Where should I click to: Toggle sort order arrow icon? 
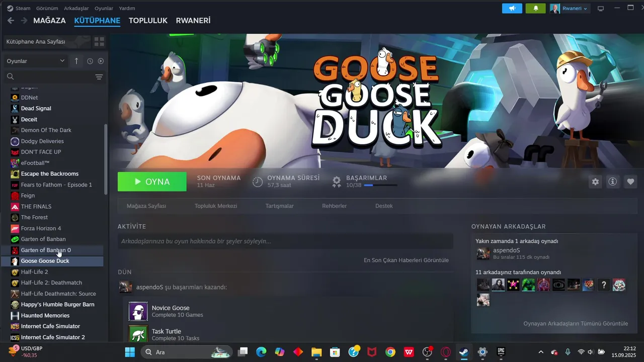[76, 61]
